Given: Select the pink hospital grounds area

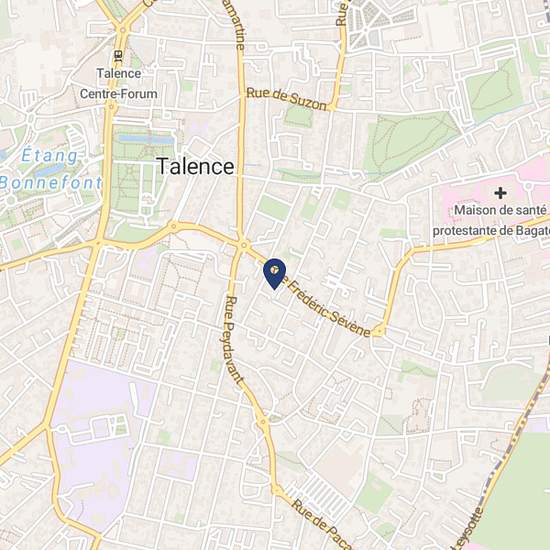Looking at the screenshot, I should (498, 198).
